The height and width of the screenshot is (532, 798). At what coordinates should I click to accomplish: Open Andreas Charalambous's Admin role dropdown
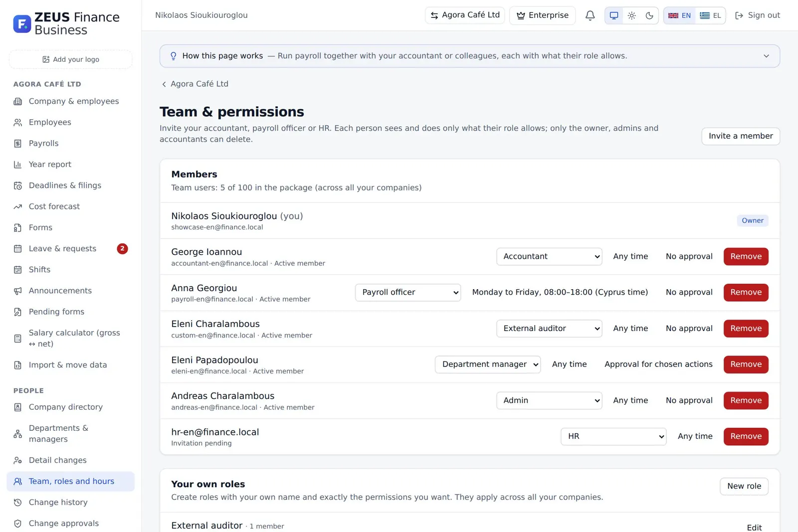pyautogui.click(x=549, y=400)
